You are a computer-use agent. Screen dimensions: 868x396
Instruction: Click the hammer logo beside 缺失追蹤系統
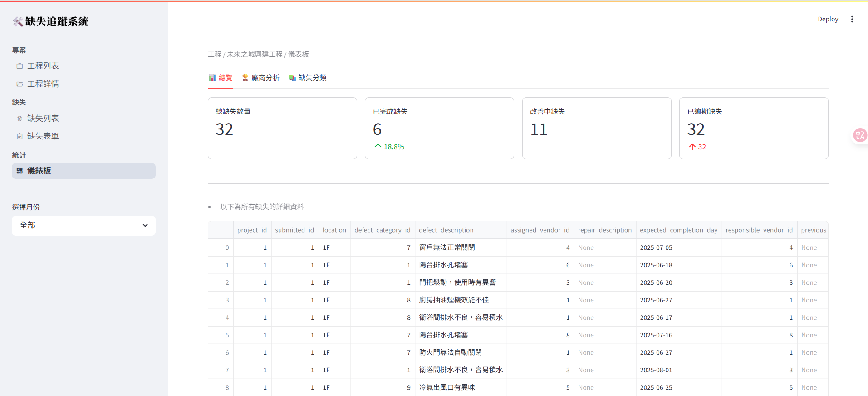tap(18, 21)
